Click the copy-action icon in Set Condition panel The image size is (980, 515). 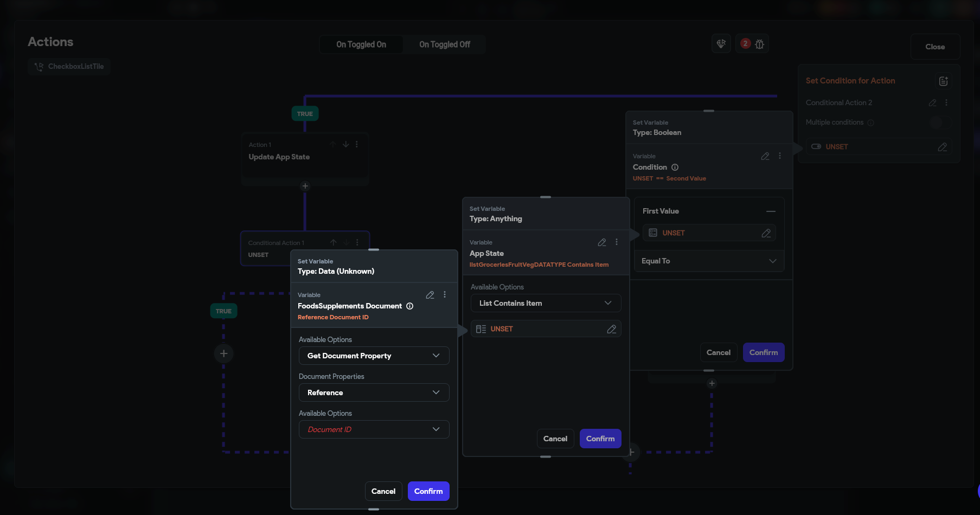click(944, 81)
